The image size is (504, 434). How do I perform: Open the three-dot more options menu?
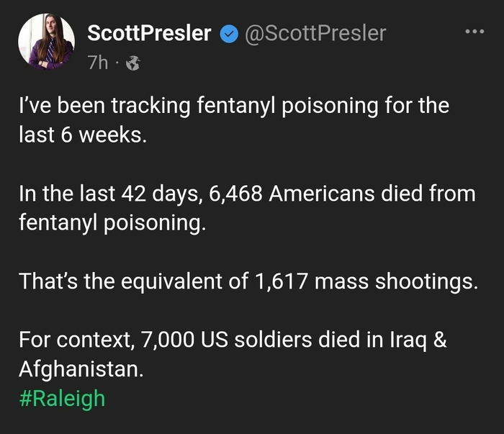click(476, 32)
